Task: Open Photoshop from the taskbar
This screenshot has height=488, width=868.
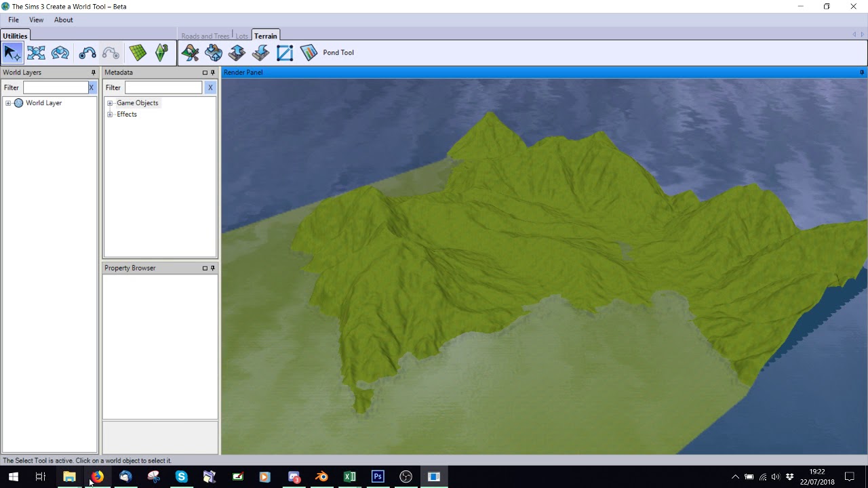Action: coord(378,476)
